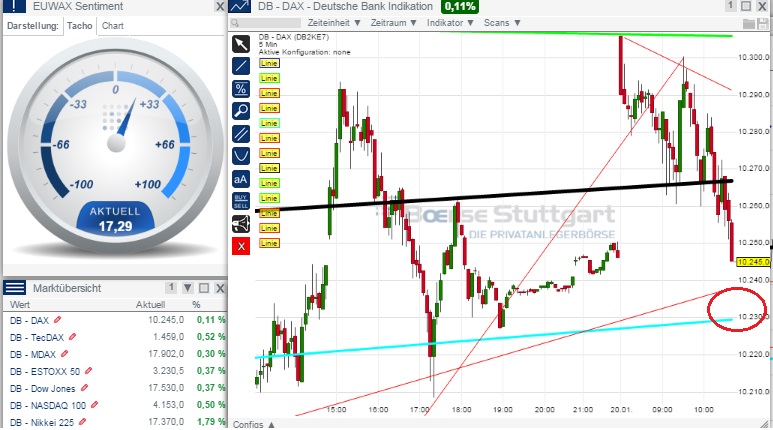
Task: Select the DB - Dow Jones row
Action: pyautogui.click(x=114, y=388)
